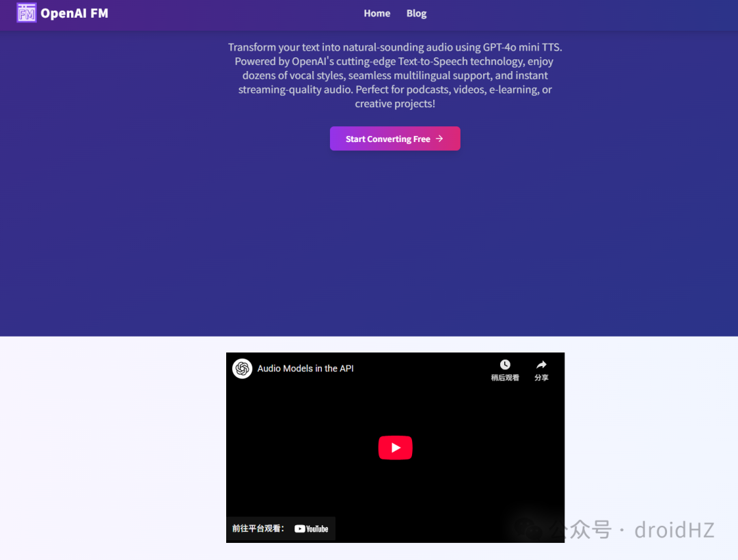
Task: Click the black video thumbnail area
Action: coord(395,447)
